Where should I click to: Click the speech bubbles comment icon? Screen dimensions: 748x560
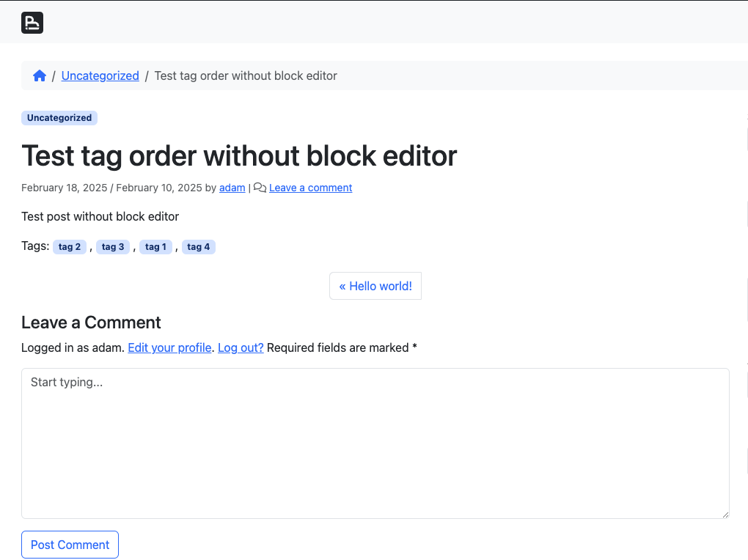click(260, 188)
